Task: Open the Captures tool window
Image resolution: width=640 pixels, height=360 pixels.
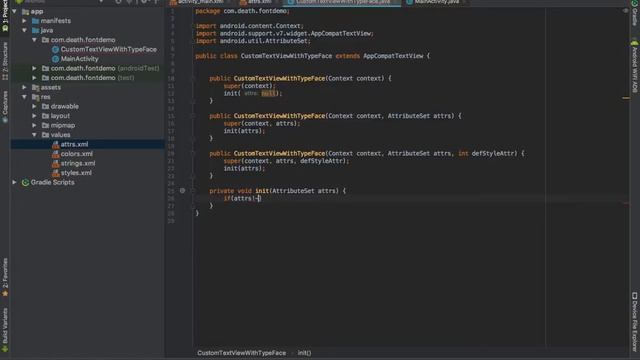Action: [x=5, y=107]
